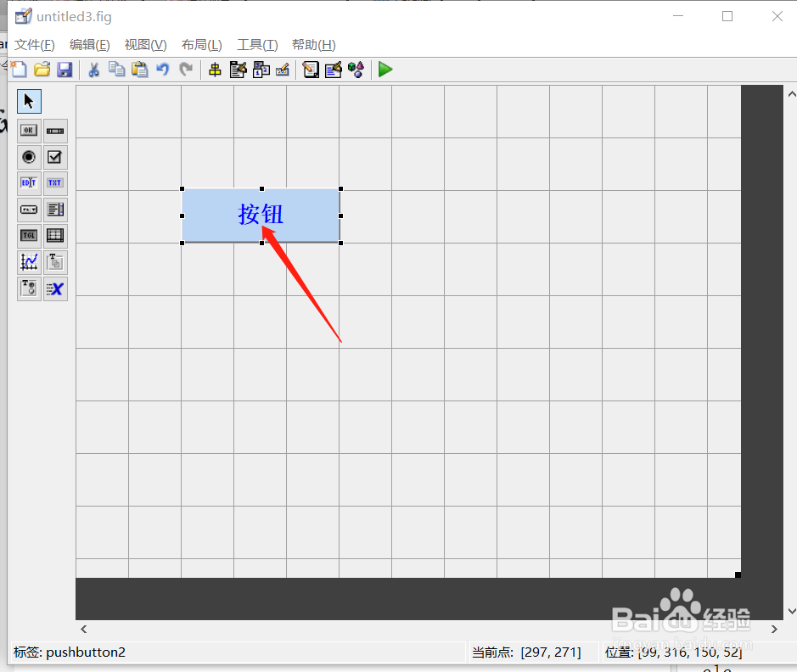Click the New figure toolbar icon
The height and width of the screenshot is (672, 797).
point(20,70)
